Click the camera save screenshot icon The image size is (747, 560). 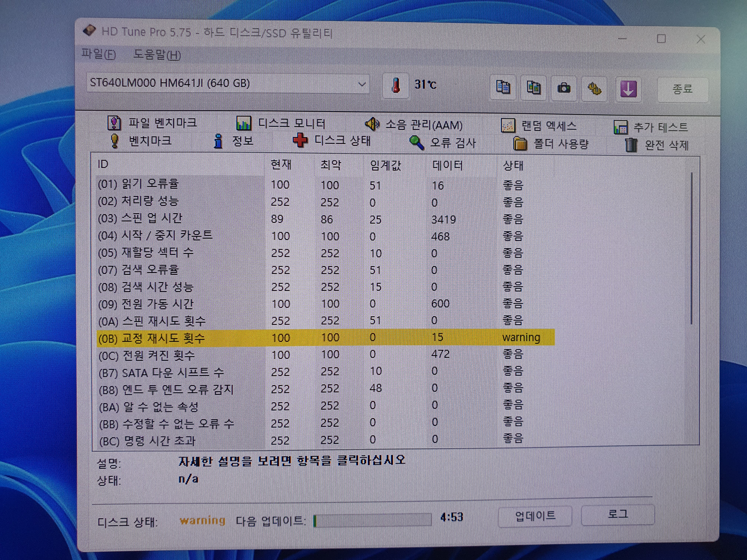click(564, 89)
